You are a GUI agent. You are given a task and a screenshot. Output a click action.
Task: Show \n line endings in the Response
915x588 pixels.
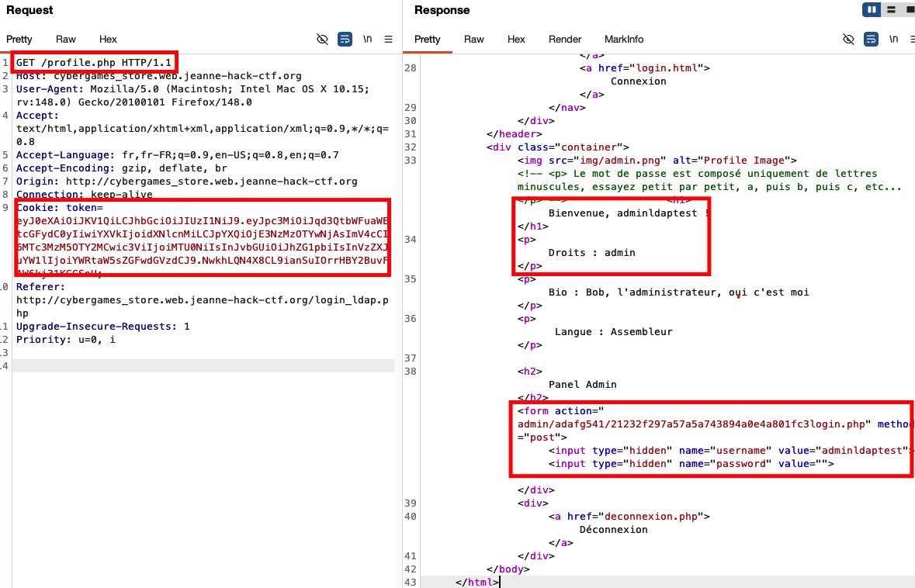coord(892,39)
